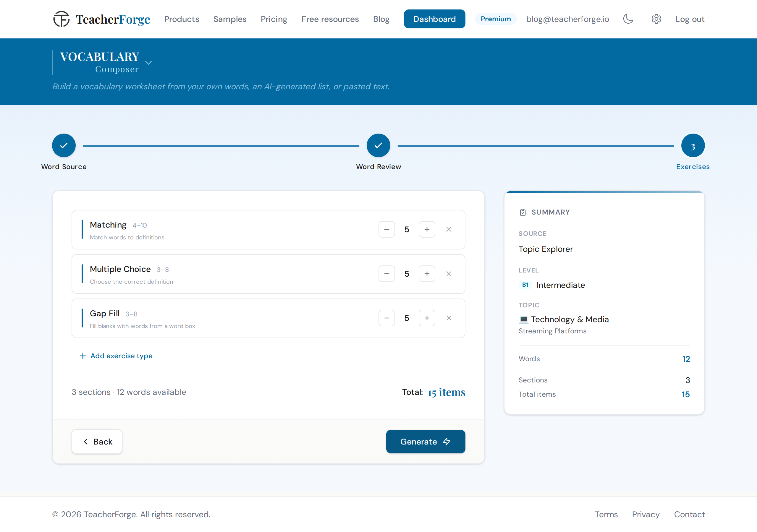
Task: Open settings via the gear icon
Action: tap(656, 19)
